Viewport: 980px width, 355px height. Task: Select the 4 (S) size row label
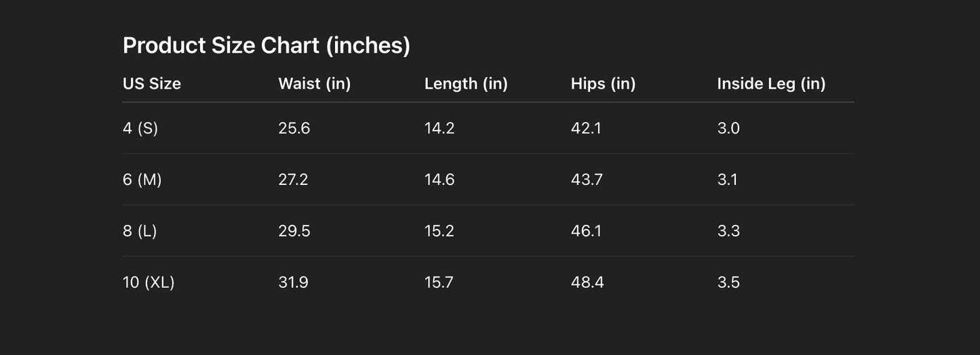[140, 128]
